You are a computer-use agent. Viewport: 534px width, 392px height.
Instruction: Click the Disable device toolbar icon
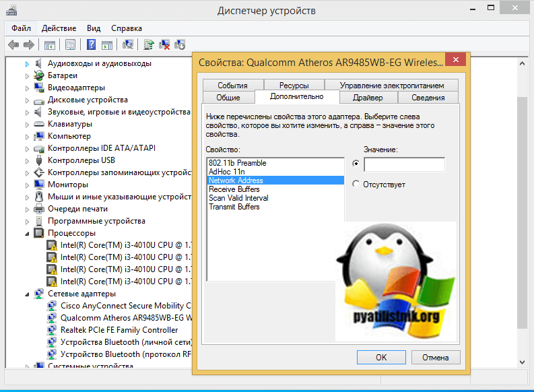(x=180, y=44)
